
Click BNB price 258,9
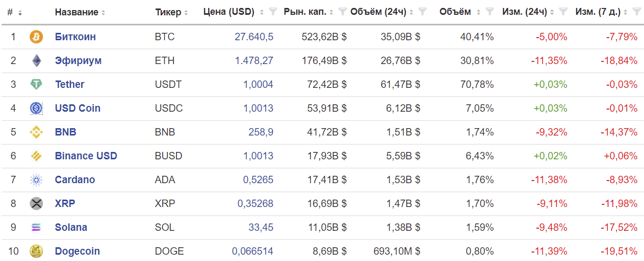(x=261, y=132)
